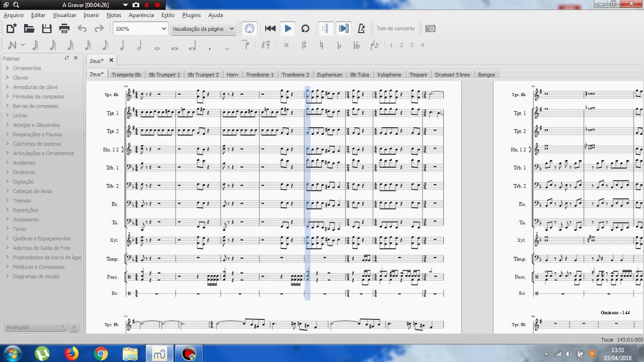Image resolution: width=644 pixels, height=362 pixels.
Task: Select the 16th note duration
Action: [x=88, y=45]
